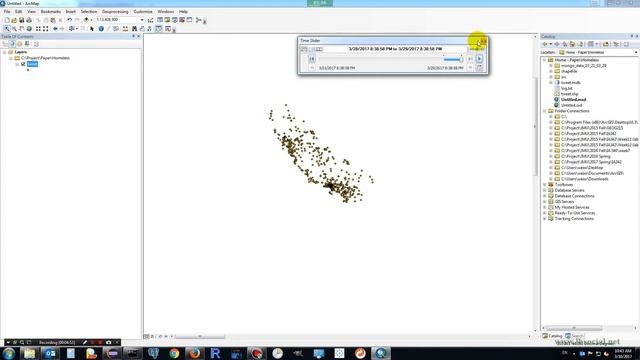Click List By Source button in Table of Contents
The image size is (640, 360).
point(12,44)
